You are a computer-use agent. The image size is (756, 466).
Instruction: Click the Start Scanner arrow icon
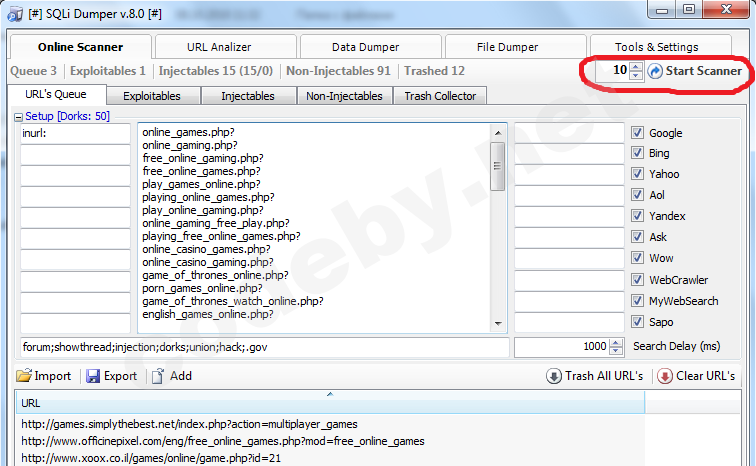655,71
